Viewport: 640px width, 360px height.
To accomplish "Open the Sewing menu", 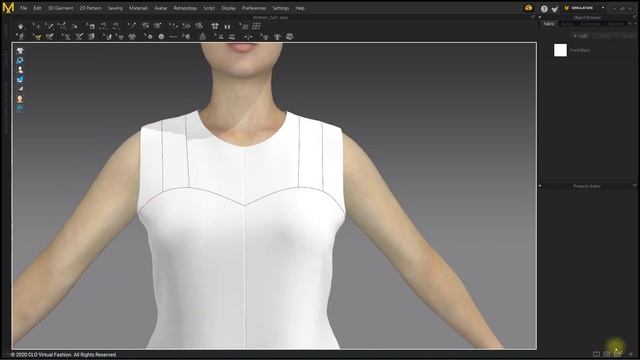I will click(x=115, y=8).
